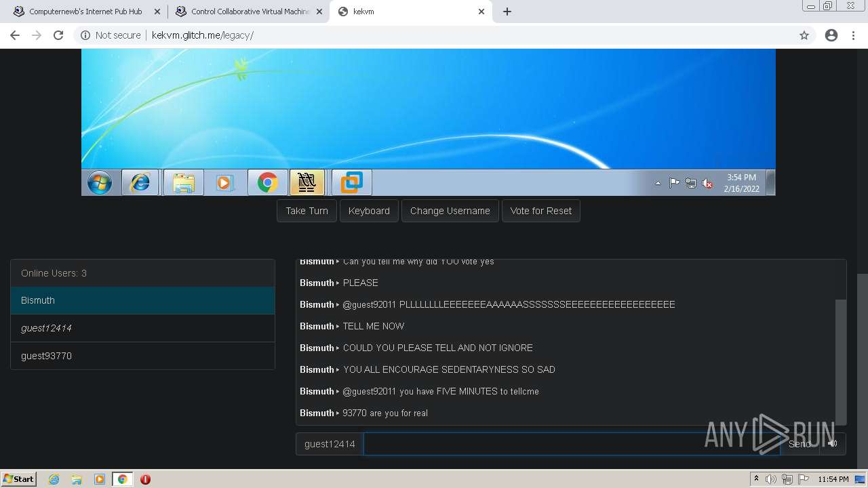
Task: Open the VMware icon in the VM taskbar
Action: click(351, 182)
